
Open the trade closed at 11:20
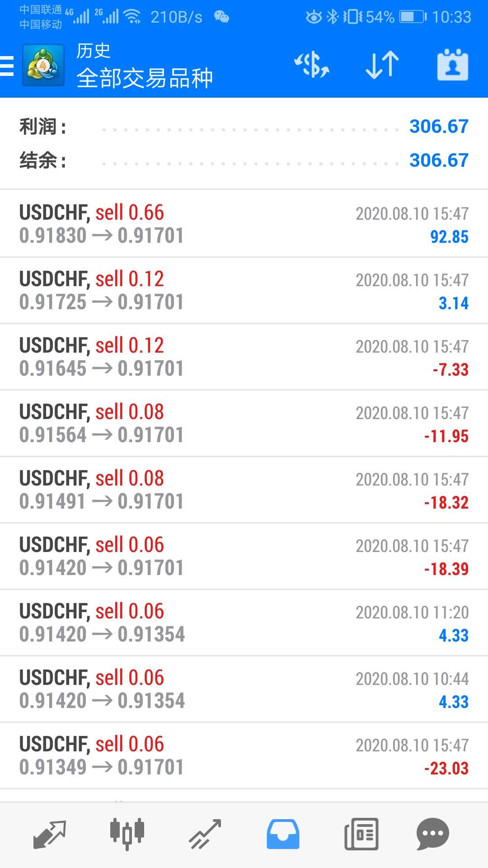(x=244, y=623)
